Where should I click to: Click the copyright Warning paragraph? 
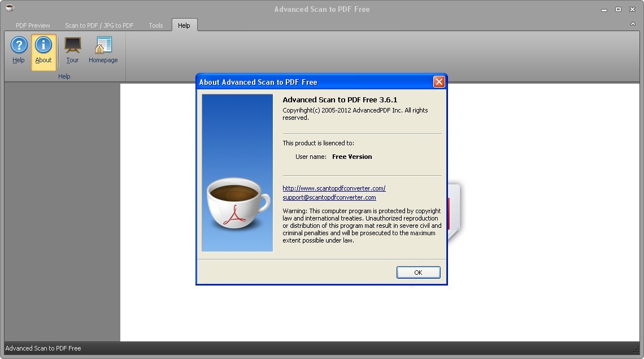pyautogui.click(x=362, y=226)
